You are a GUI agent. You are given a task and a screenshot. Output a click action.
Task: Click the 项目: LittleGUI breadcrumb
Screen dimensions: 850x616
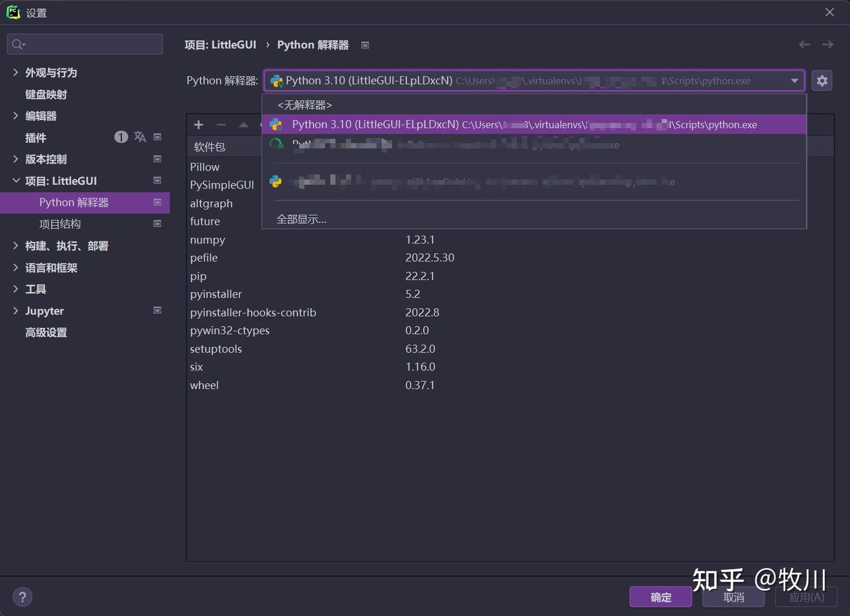point(220,44)
